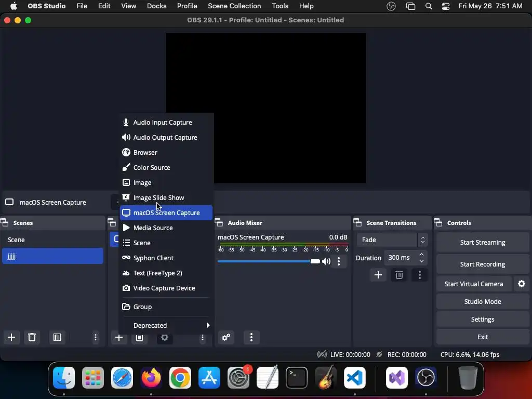Undock the Scenes panel icon
532x399 pixels.
4,222
